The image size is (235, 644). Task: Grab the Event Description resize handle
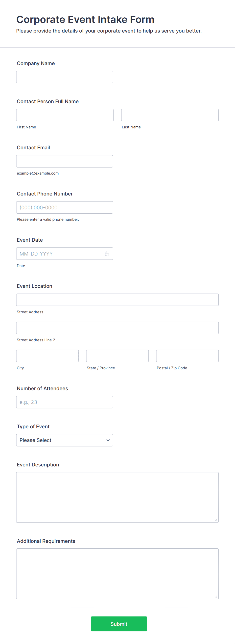(216, 520)
